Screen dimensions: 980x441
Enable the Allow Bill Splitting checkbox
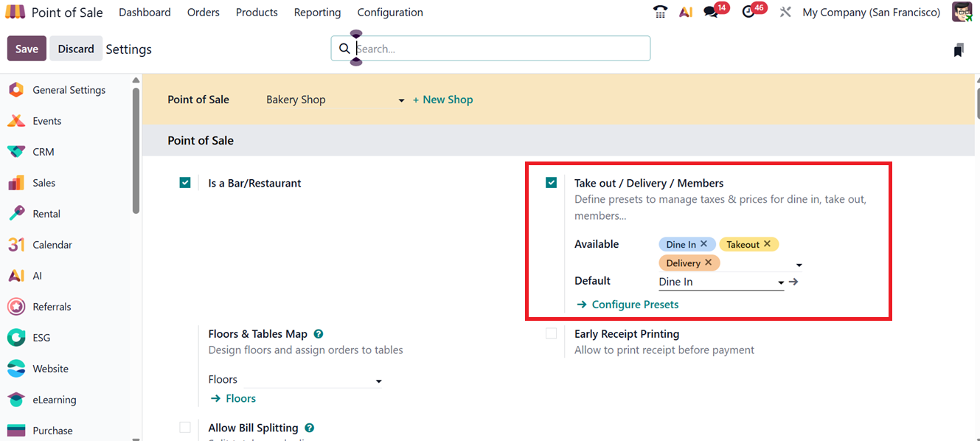click(185, 428)
